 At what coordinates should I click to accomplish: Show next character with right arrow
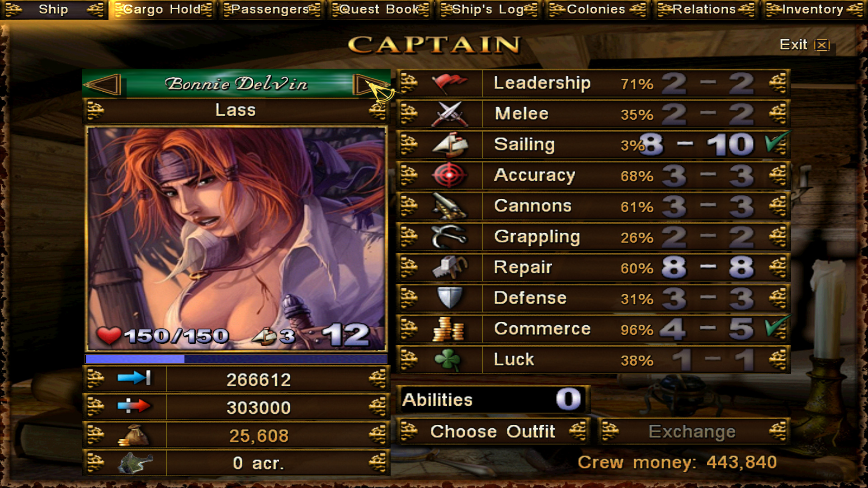pyautogui.click(x=370, y=84)
